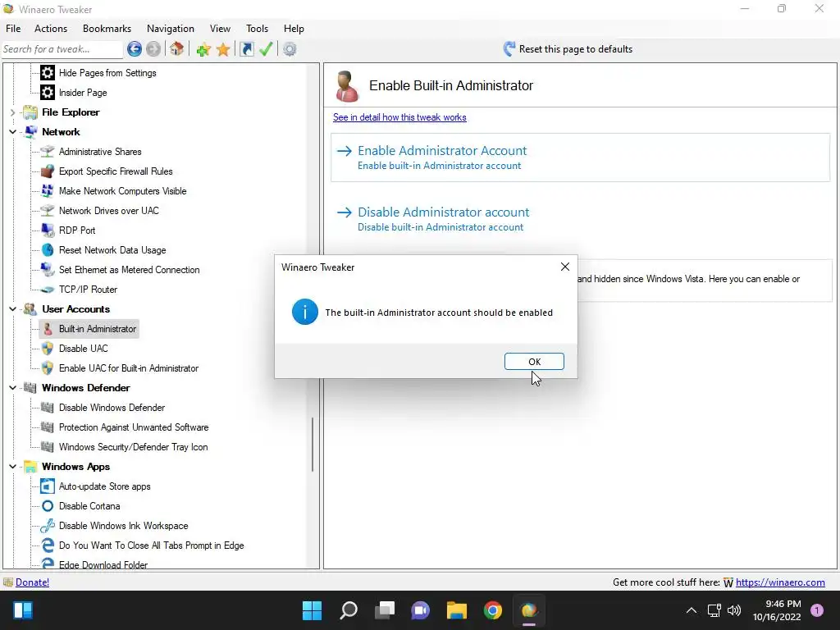Click the Donate! link
This screenshot has height=630, width=840.
[32, 582]
